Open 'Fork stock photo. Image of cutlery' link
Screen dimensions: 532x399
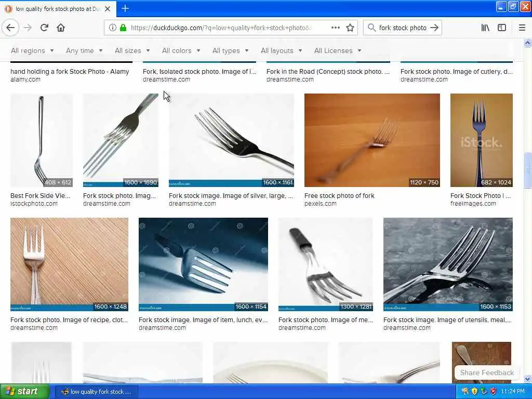pos(456,72)
